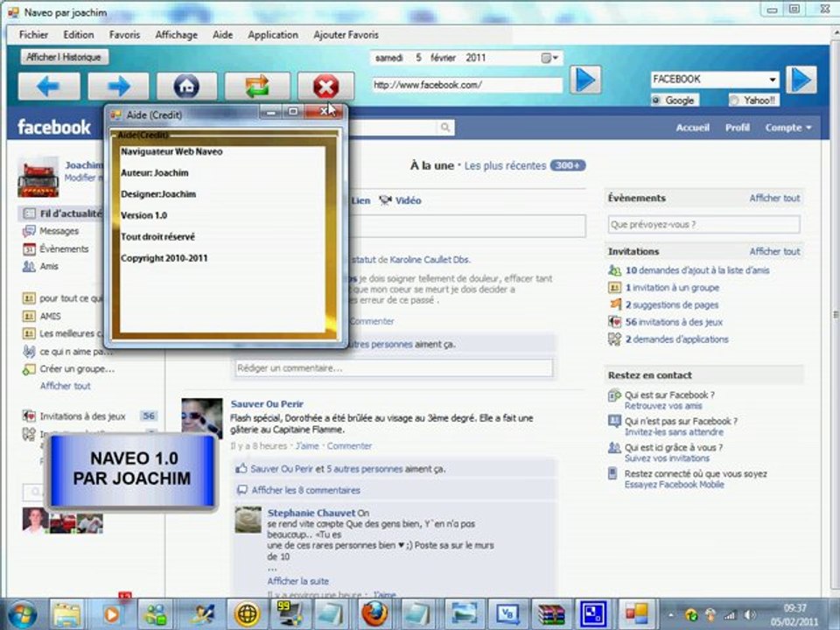
Task: Click Afficher la suite on Stephanie's comment
Action: click(297, 581)
